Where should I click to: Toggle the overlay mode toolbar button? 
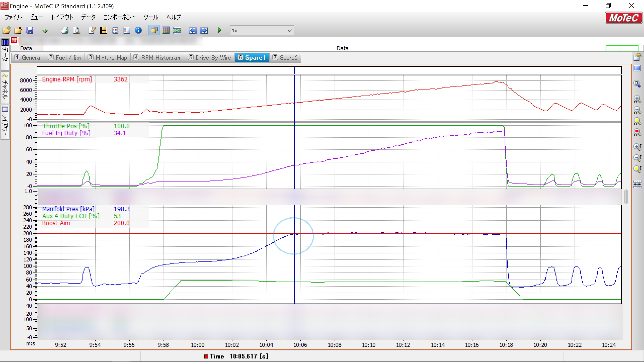[x=154, y=30]
